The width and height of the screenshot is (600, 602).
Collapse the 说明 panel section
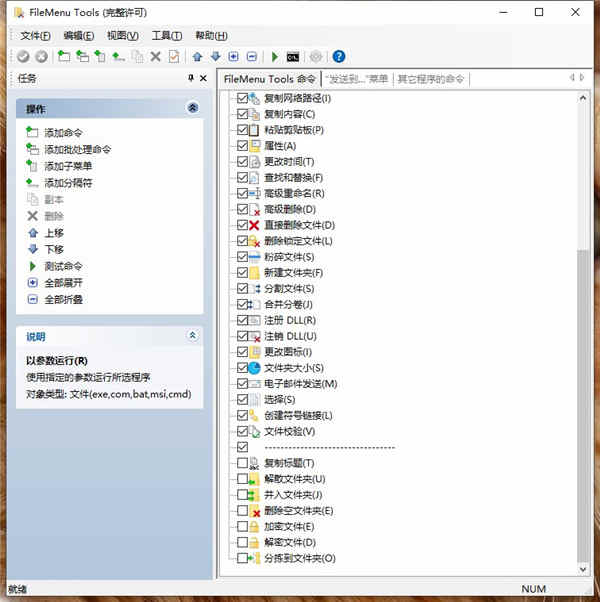click(193, 336)
